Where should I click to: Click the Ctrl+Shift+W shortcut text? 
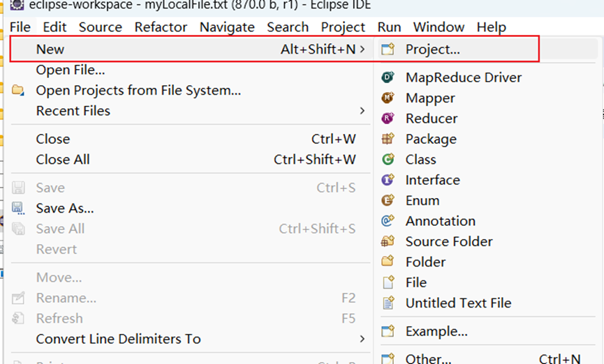tap(315, 159)
